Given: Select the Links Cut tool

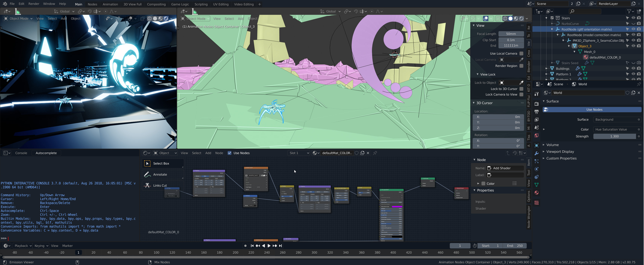Looking at the screenshot, I should (x=160, y=186).
